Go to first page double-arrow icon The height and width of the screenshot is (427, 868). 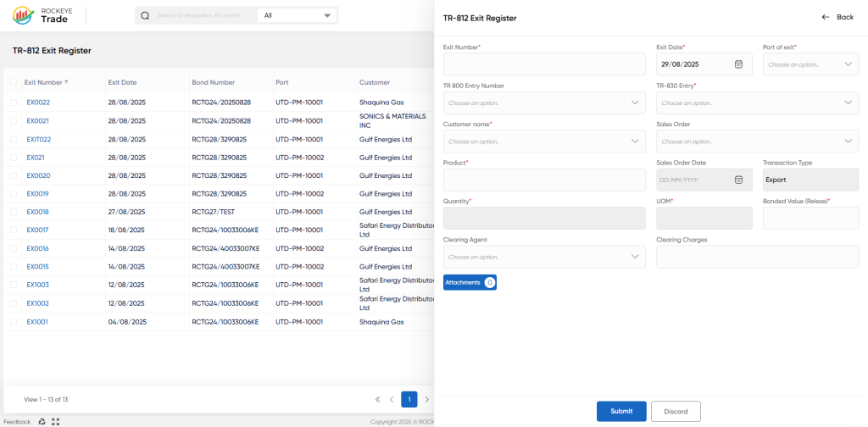377,399
